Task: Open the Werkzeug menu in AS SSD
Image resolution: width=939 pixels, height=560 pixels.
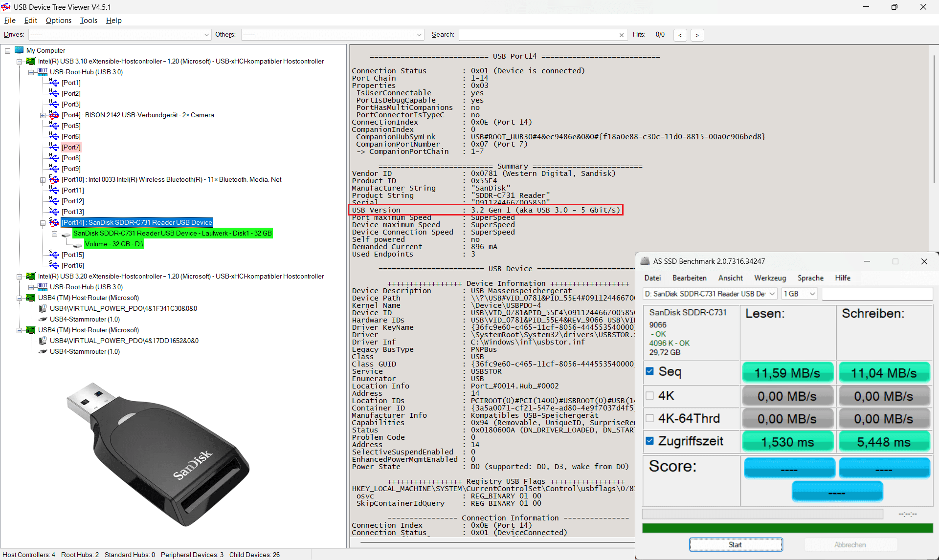Action: coord(770,278)
